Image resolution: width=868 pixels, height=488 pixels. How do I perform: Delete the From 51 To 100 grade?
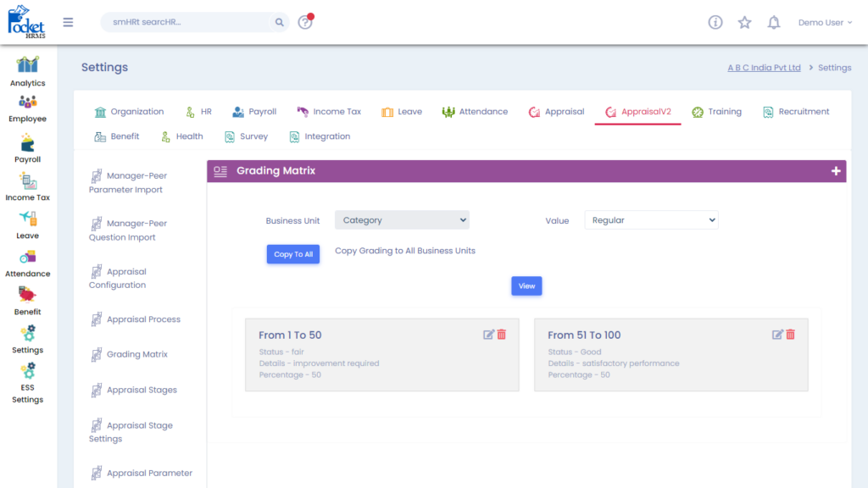[x=791, y=335]
